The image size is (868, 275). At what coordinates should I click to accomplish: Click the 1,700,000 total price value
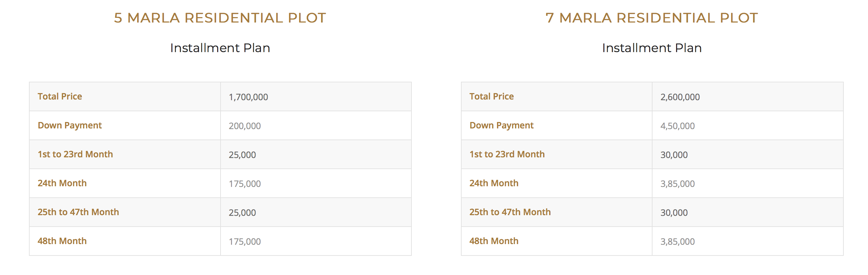[x=248, y=97]
